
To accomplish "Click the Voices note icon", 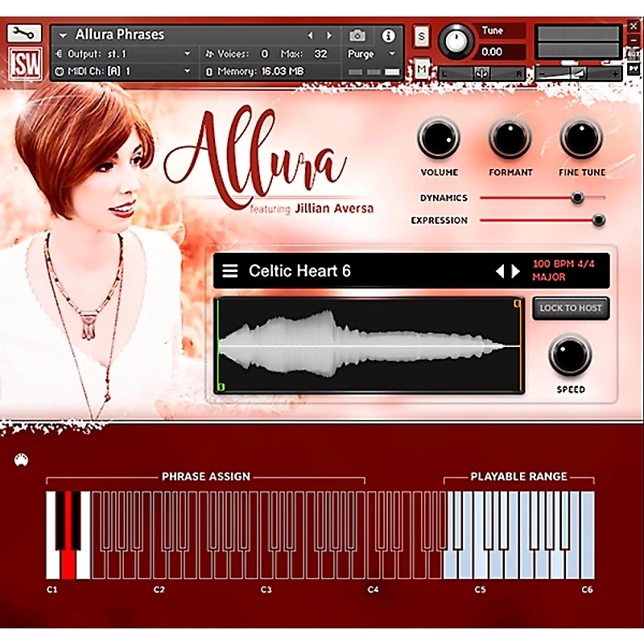I will coord(209,54).
